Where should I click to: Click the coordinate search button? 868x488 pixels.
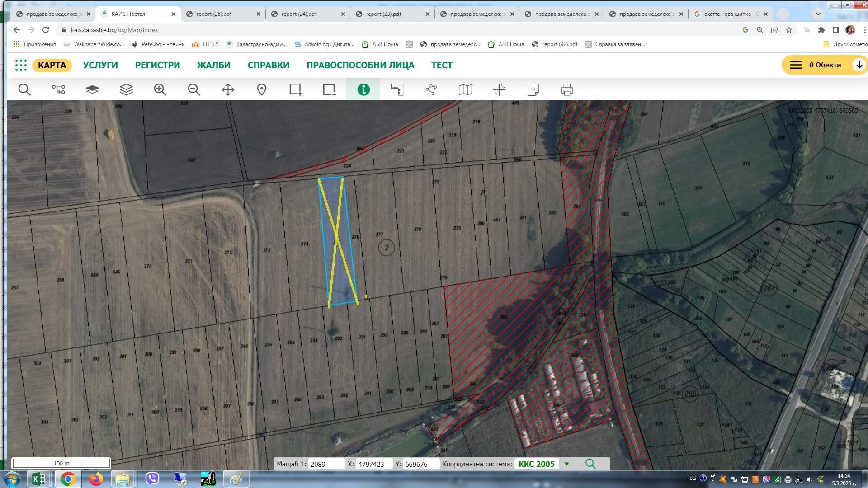tap(590, 464)
